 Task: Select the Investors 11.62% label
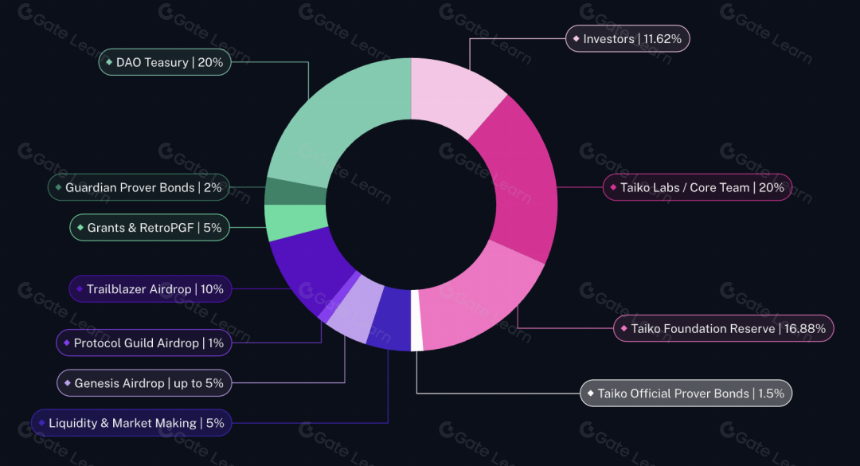click(627, 39)
